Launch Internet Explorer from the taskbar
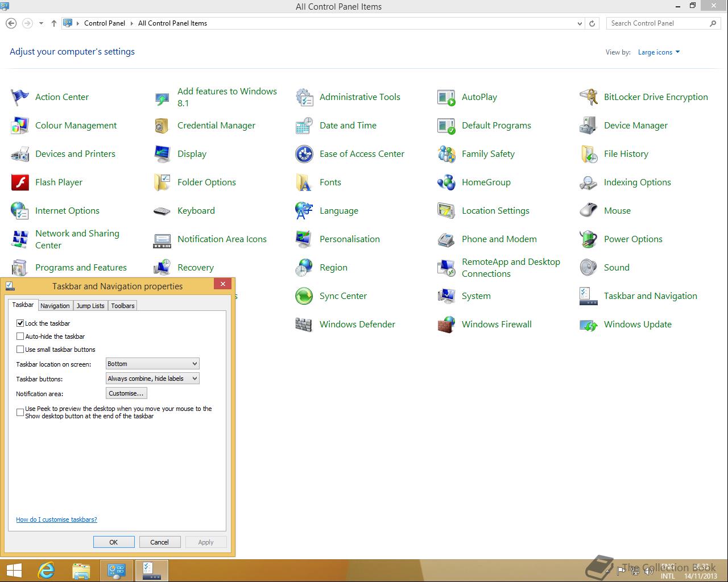This screenshot has width=728, height=582. tap(46, 571)
